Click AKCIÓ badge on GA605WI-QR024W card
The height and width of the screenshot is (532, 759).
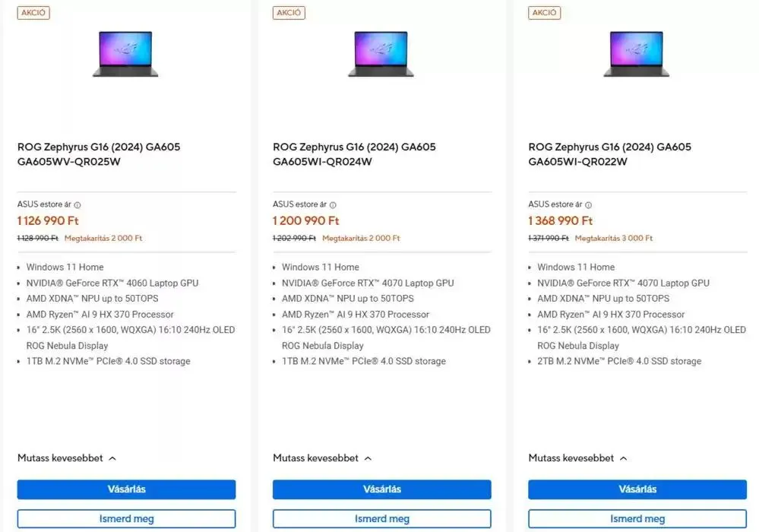tap(289, 12)
